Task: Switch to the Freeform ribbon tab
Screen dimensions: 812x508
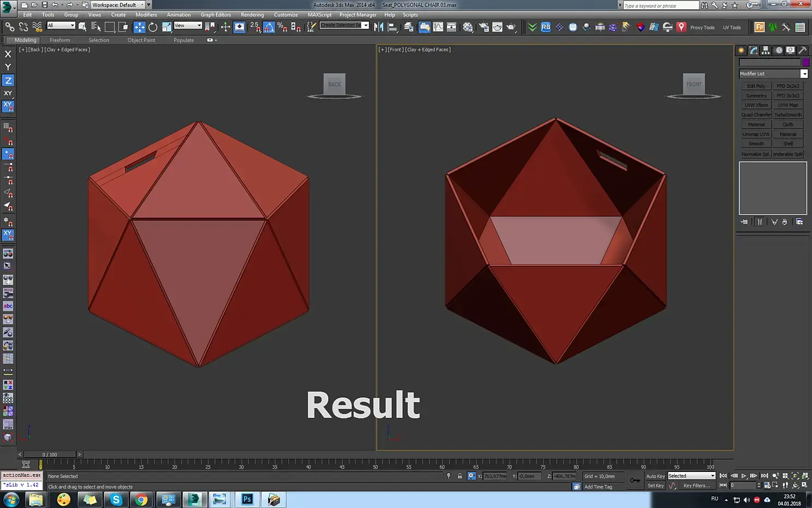Action: (x=59, y=40)
